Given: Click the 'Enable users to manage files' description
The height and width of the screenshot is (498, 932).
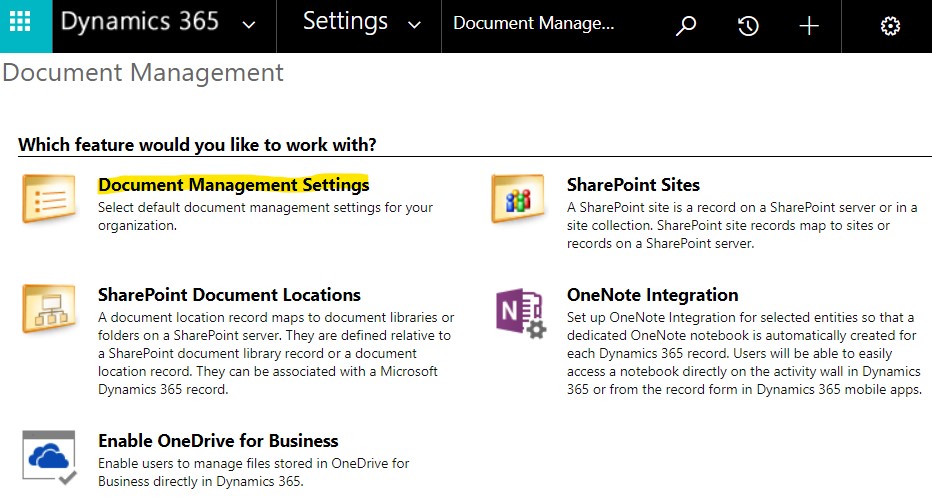Looking at the screenshot, I should [x=254, y=472].
